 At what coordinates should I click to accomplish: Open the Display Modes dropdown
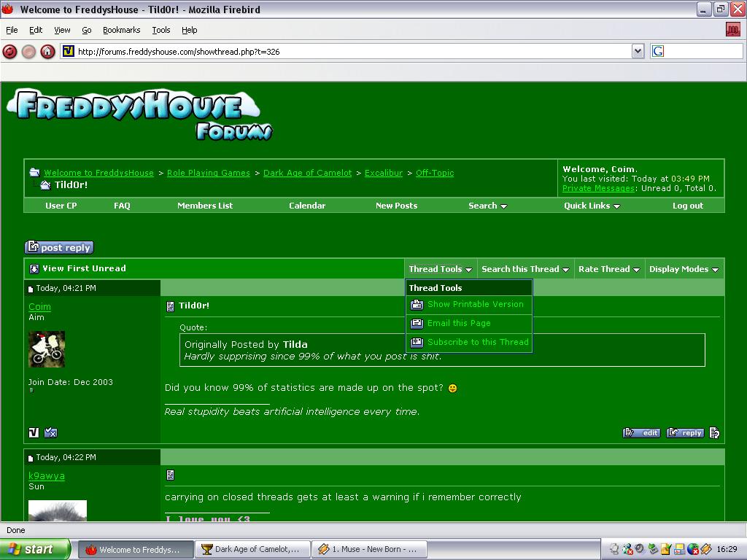coord(684,269)
